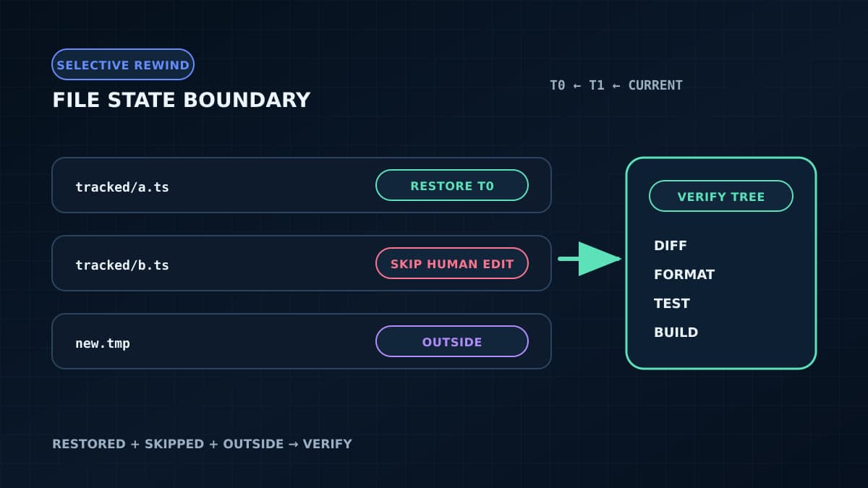The height and width of the screenshot is (488, 868).
Task: Select the purple OUTSIDE pill
Action: [452, 341]
